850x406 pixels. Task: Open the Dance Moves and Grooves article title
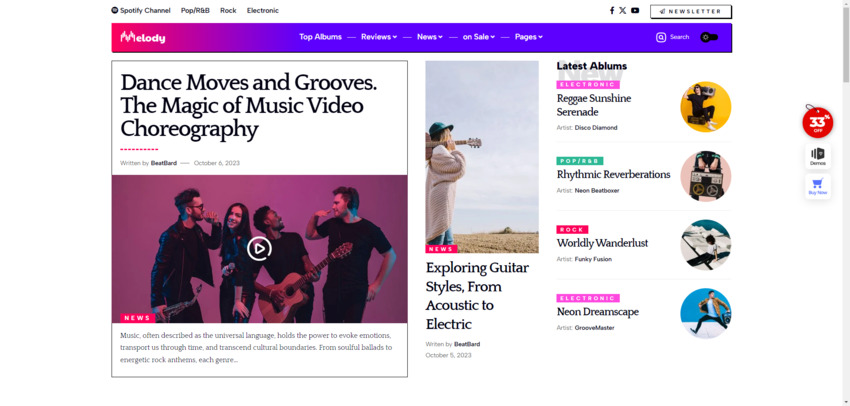(248, 106)
